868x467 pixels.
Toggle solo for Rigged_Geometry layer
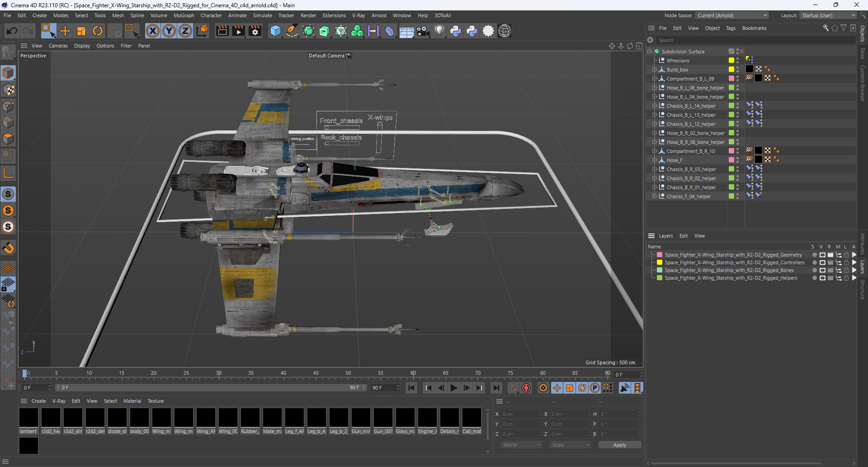[x=815, y=255]
